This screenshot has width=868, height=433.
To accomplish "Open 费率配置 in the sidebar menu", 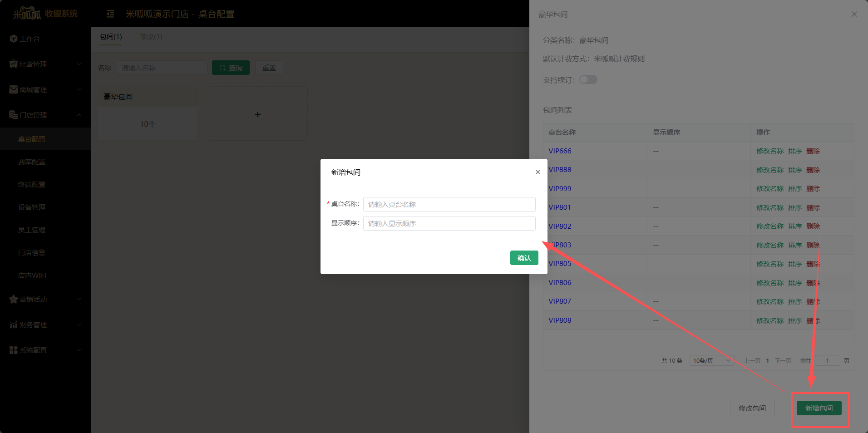I will (x=32, y=162).
